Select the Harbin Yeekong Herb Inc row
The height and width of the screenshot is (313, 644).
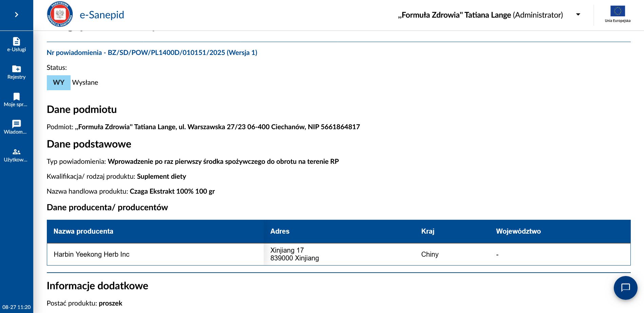(x=92, y=254)
